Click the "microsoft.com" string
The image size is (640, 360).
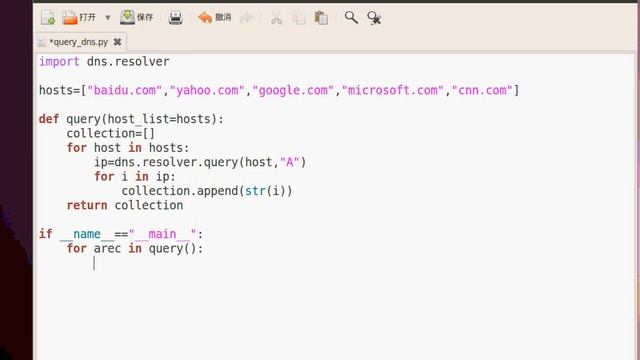[393, 90]
